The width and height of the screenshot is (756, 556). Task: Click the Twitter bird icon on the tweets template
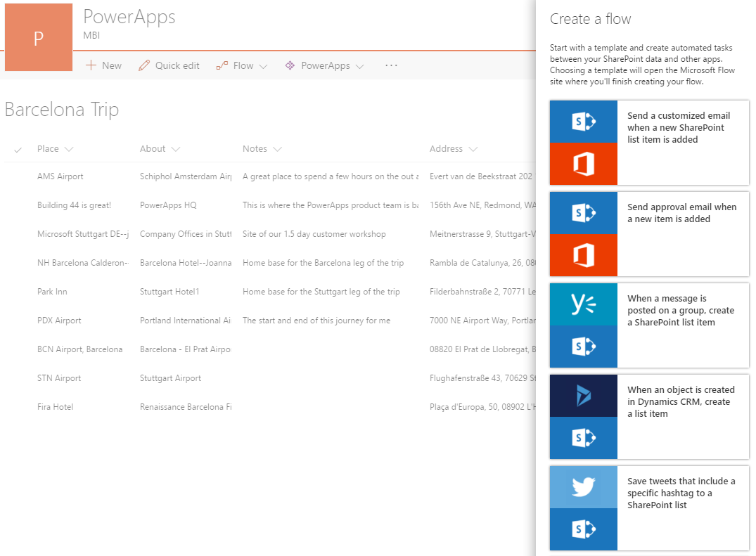pyautogui.click(x=583, y=487)
